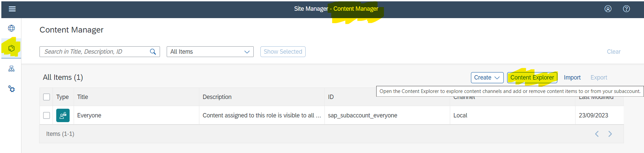Open the hierarchy icon in the sidebar
644x153 pixels.
tap(11, 69)
